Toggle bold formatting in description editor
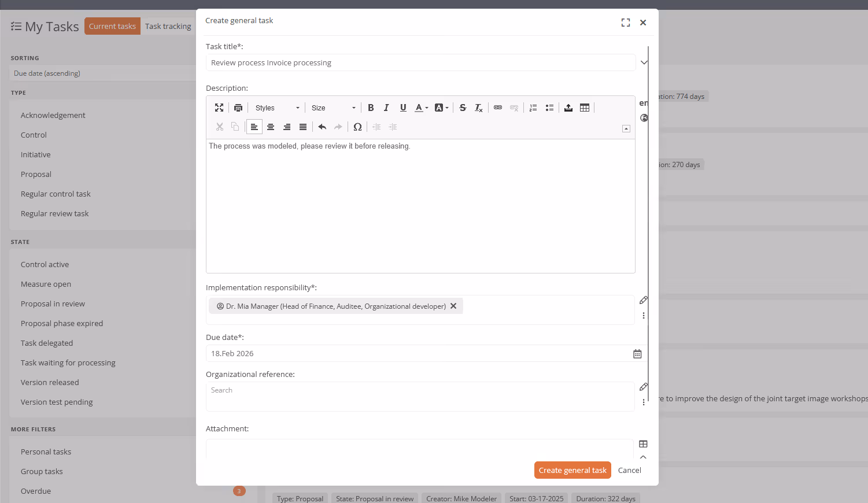The width and height of the screenshot is (868, 503). [x=371, y=108]
